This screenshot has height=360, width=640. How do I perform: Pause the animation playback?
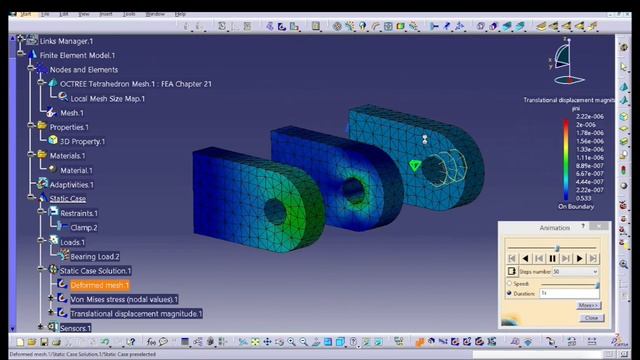(552, 258)
